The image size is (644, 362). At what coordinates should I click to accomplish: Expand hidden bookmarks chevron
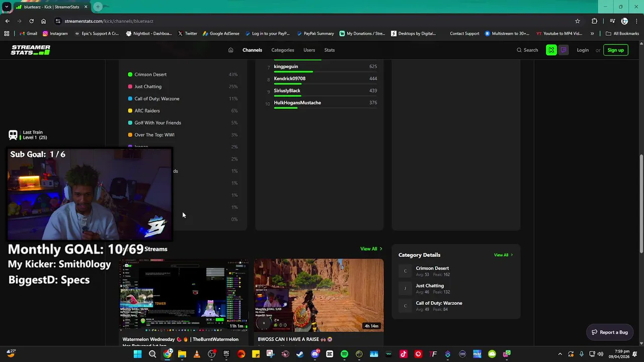[592, 34]
